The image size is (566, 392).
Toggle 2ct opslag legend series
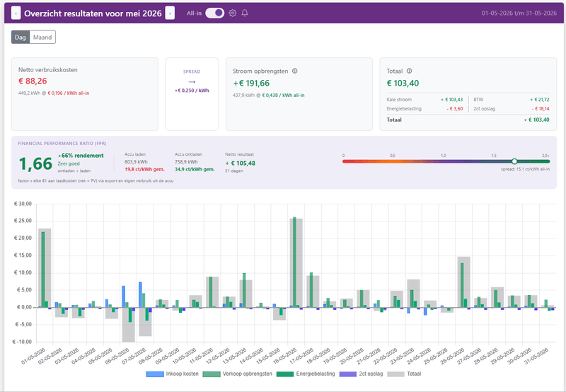[362, 374]
